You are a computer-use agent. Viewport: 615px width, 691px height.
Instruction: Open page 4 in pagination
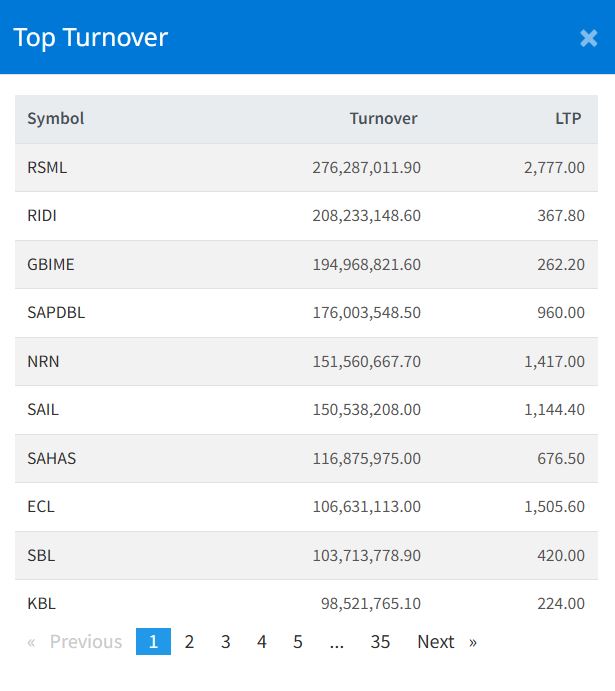(x=262, y=642)
